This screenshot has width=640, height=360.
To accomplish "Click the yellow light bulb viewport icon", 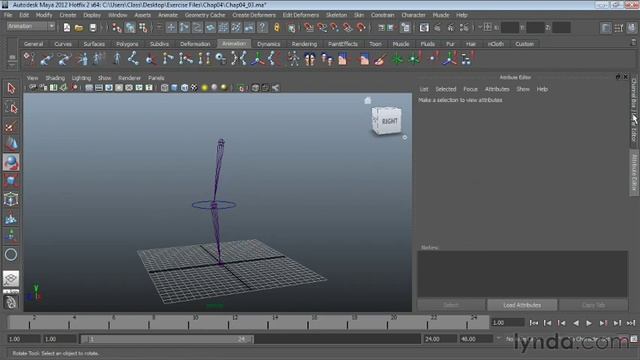I will [204, 87].
